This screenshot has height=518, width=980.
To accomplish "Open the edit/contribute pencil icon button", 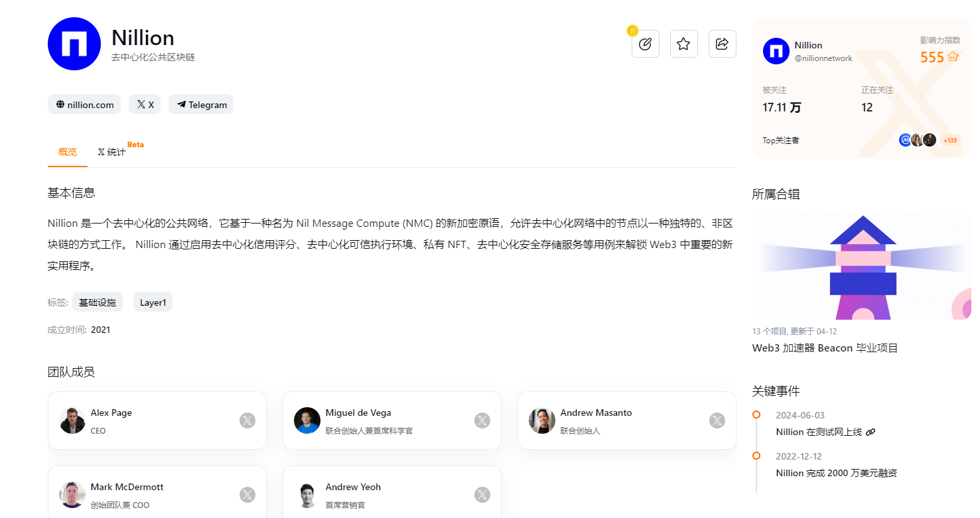I will pyautogui.click(x=645, y=44).
